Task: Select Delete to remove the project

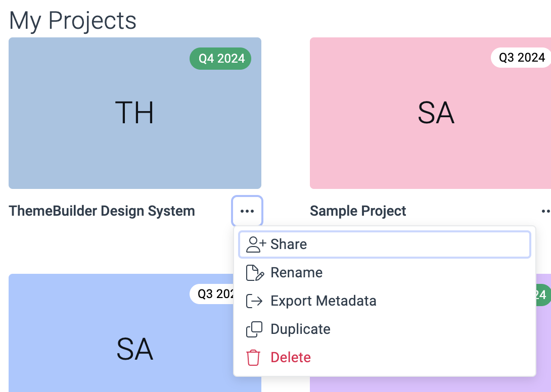Action: (291, 357)
